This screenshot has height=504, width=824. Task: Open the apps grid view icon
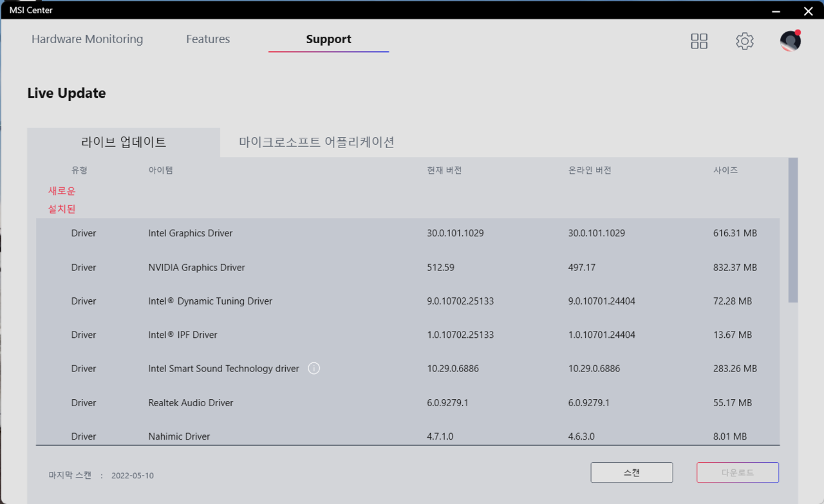(699, 41)
